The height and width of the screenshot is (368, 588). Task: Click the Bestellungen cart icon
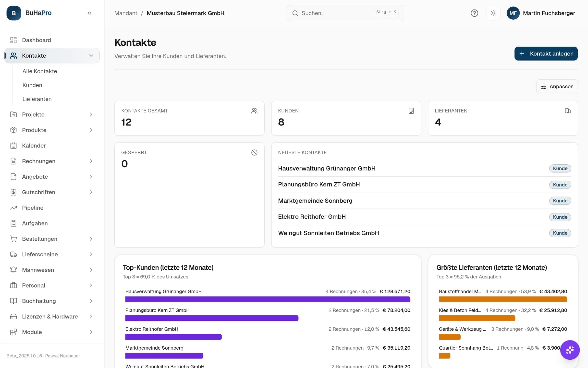[x=13, y=239]
